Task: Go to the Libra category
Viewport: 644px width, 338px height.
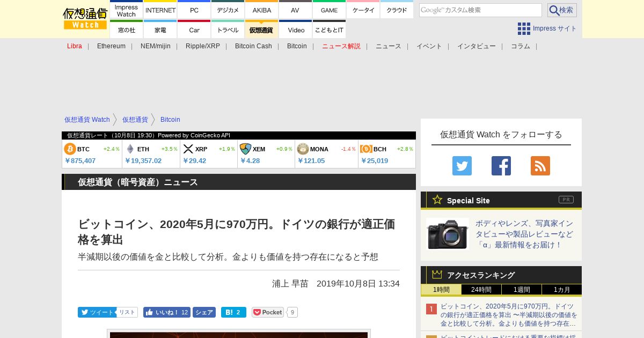Action: tap(75, 46)
